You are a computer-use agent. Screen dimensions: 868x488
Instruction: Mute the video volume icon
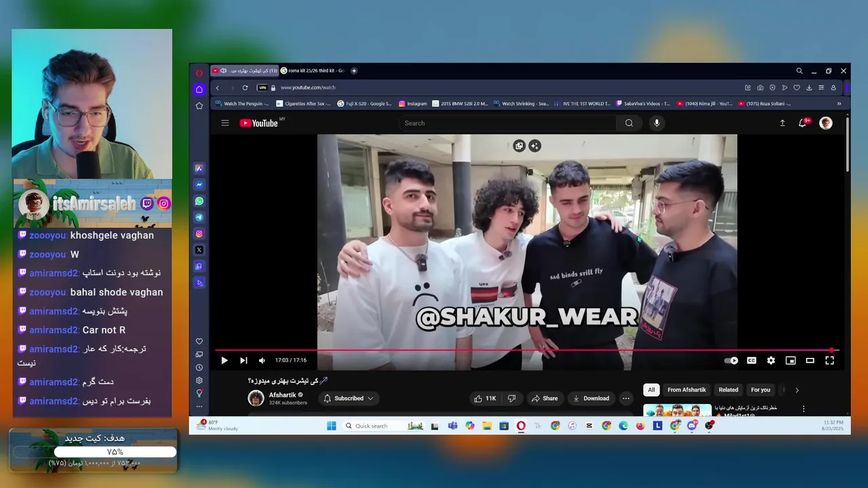pos(262,361)
